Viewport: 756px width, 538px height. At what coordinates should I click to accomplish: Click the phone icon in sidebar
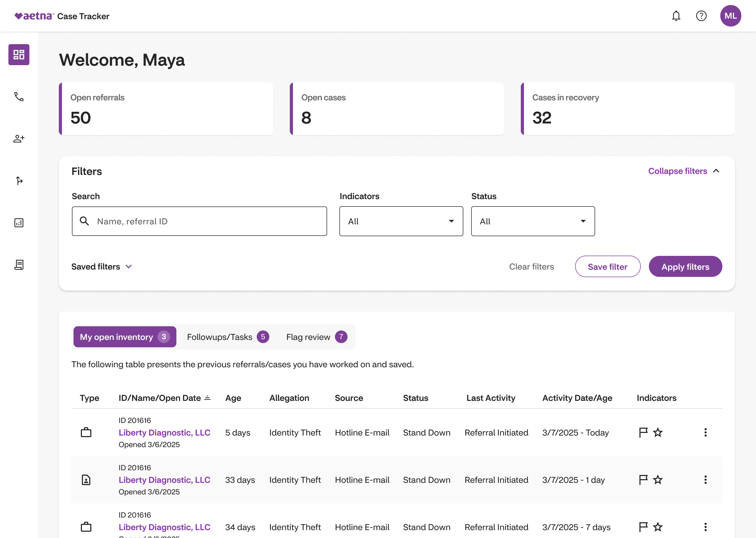[19, 97]
